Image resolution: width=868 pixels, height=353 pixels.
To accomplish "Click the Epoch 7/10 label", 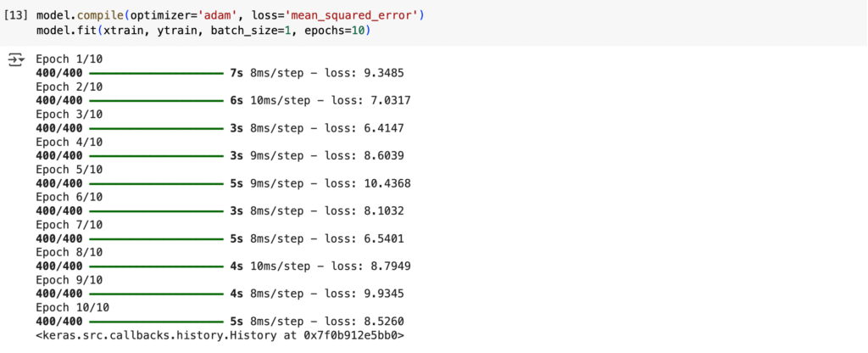I will click(x=70, y=225).
